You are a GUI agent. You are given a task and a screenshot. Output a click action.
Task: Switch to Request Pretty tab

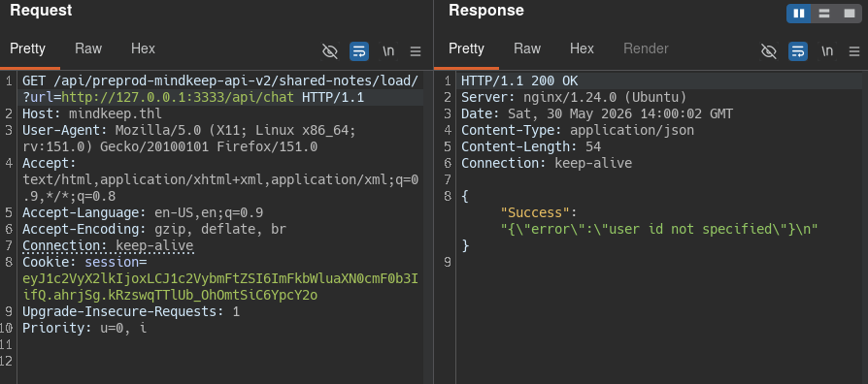click(x=28, y=48)
